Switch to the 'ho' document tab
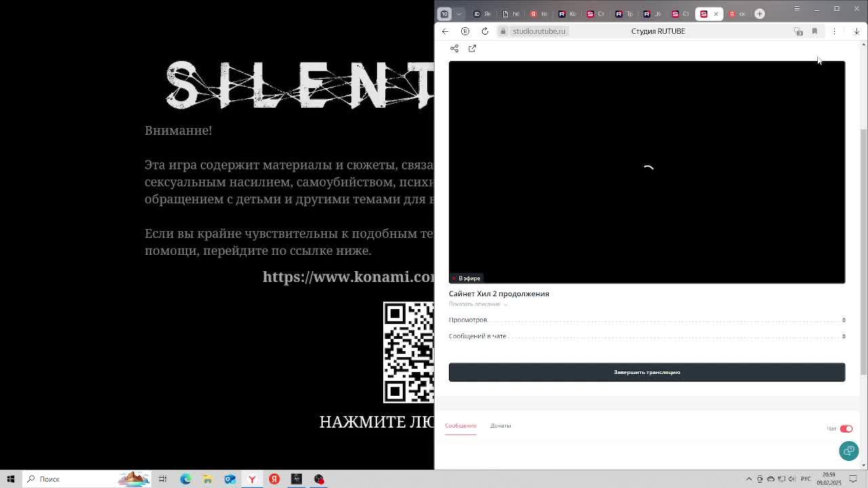Viewport: 868px width, 488px height. pyautogui.click(x=511, y=14)
